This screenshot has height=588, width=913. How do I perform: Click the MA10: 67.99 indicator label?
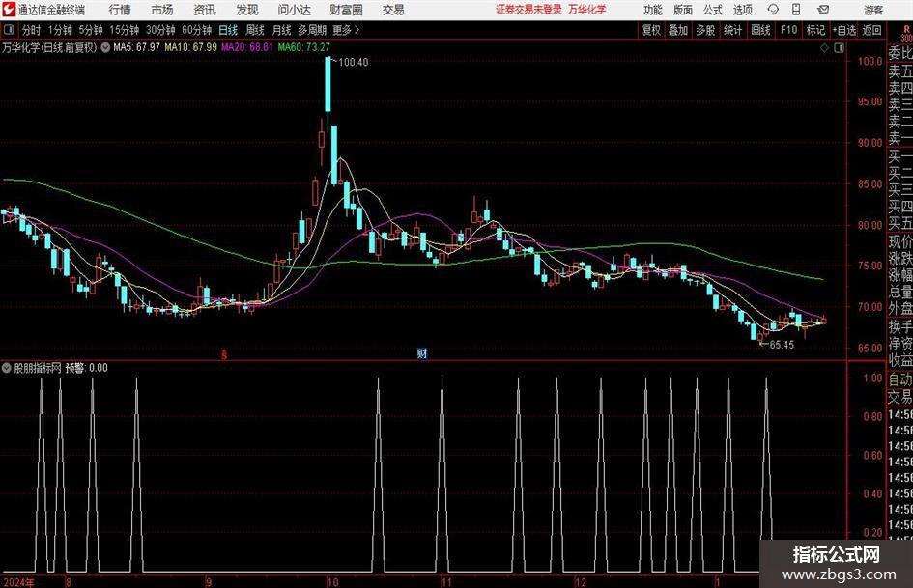(190, 47)
